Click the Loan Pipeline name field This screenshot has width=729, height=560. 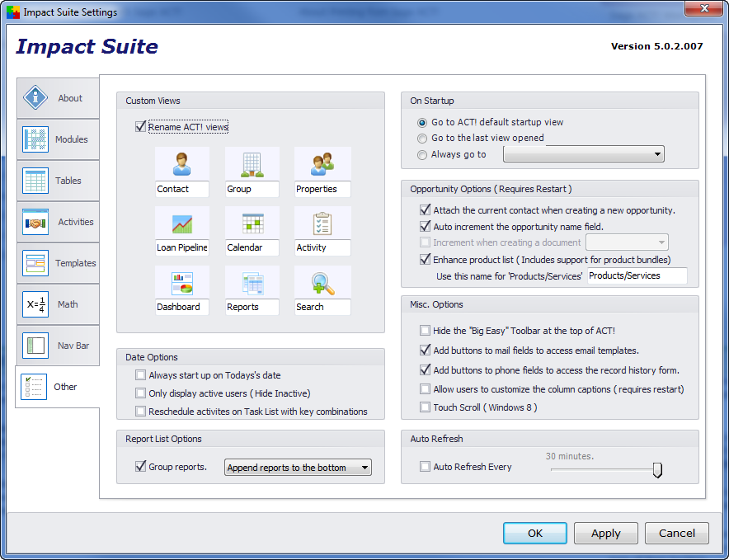pyautogui.click(x=181, y=247)
